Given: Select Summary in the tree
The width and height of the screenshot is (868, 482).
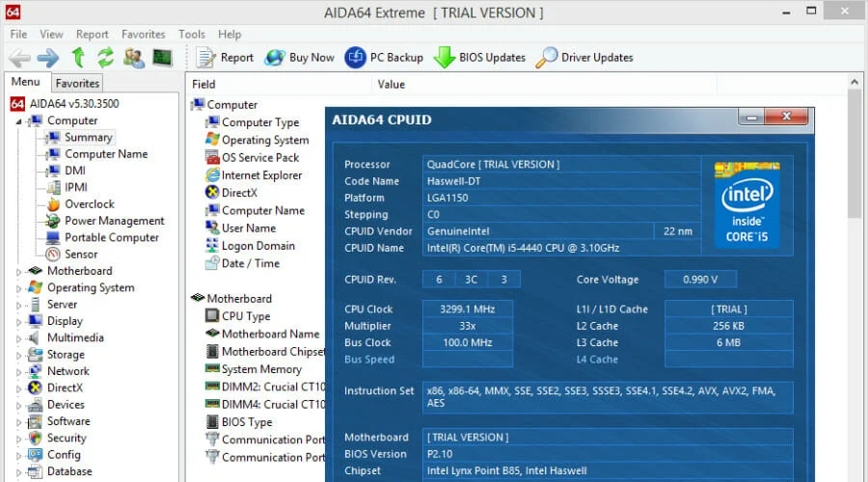Looking at the screenshot, I should [89, 137].
